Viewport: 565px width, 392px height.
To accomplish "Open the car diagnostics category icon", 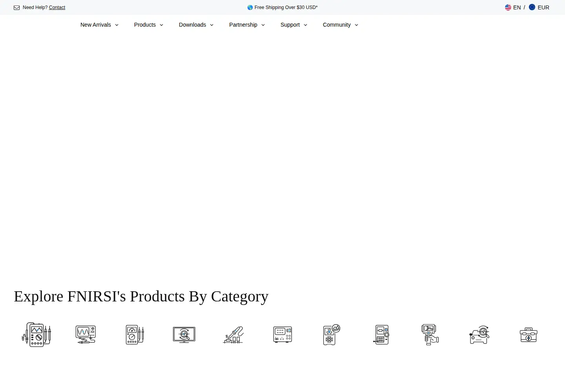I will click(479, 335).
